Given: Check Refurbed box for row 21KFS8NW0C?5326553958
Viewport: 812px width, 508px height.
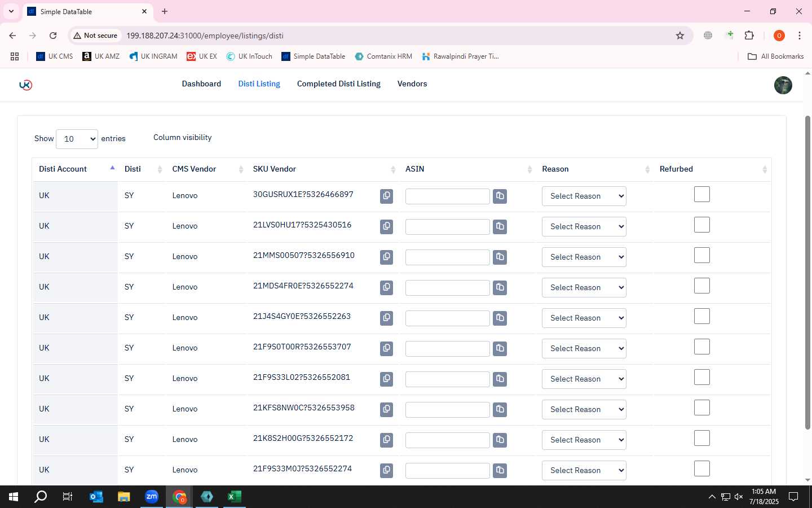Looking at the screenshot, I should 701,408.
